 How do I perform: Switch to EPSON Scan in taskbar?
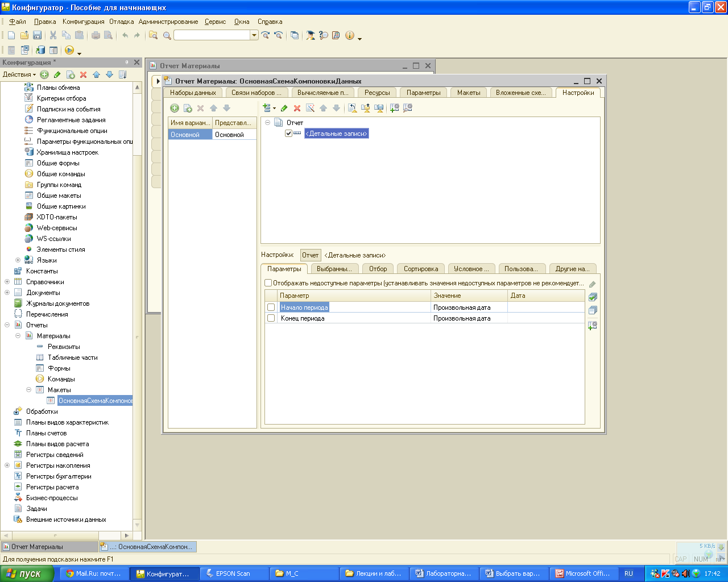(233, 573)
